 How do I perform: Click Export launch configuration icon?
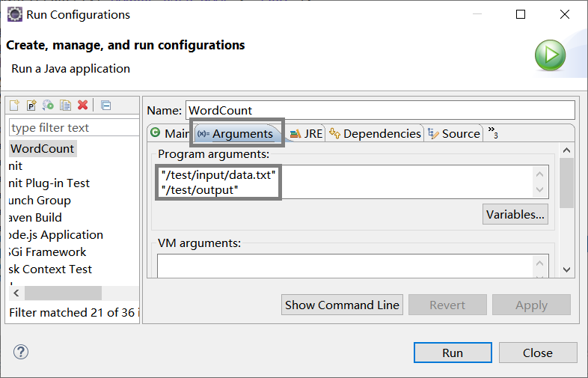49,106
